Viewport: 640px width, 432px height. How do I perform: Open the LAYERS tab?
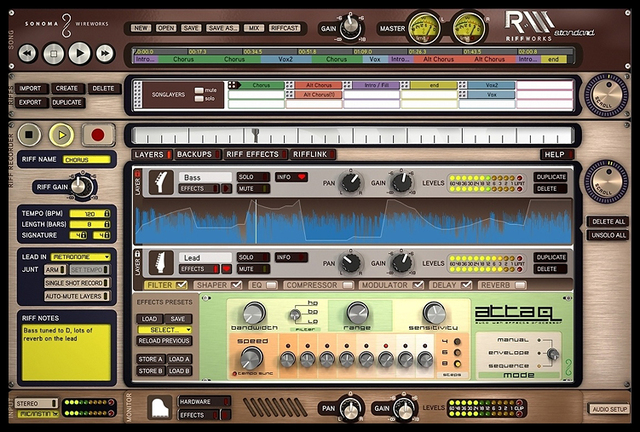tap(152, 154)
